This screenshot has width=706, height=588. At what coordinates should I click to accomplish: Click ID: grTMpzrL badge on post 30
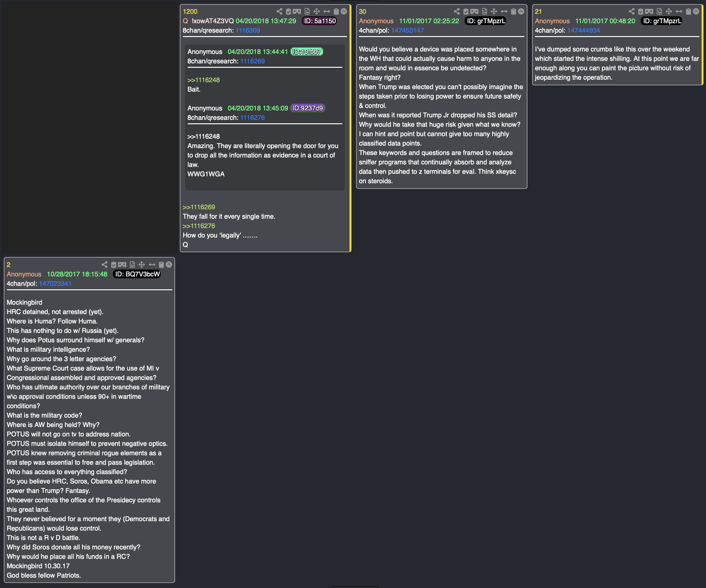[486, 21]
